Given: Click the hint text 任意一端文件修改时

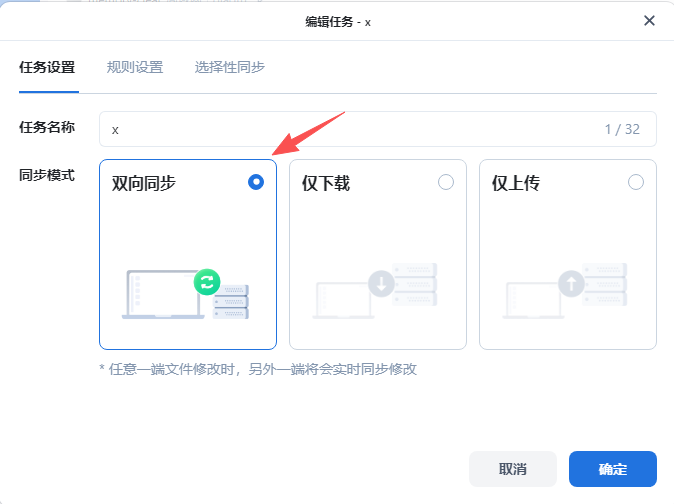Looking at the screenshot, I should click(x=257, y=369).
